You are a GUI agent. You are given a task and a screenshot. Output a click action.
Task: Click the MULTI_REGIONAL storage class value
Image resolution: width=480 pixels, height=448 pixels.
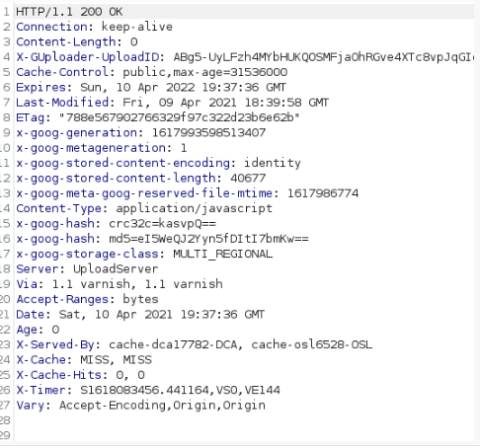point(223,254)
